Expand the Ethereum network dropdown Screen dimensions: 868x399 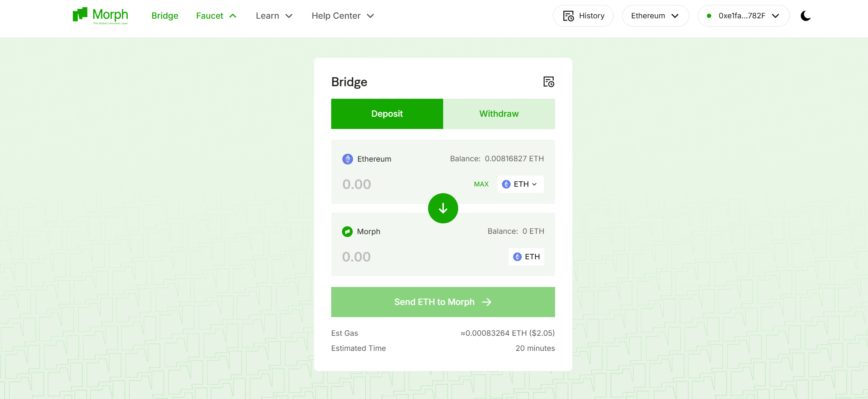(655, 15)
